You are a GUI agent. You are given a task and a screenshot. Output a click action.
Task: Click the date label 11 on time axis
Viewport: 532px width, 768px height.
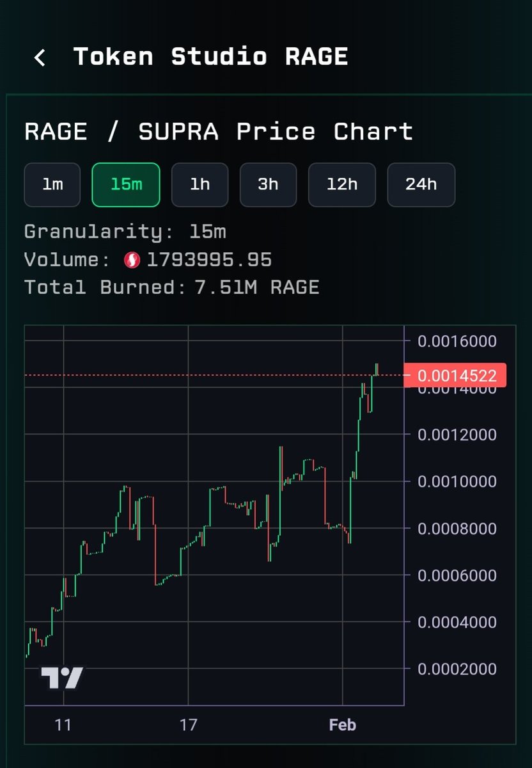coord(63,725)
